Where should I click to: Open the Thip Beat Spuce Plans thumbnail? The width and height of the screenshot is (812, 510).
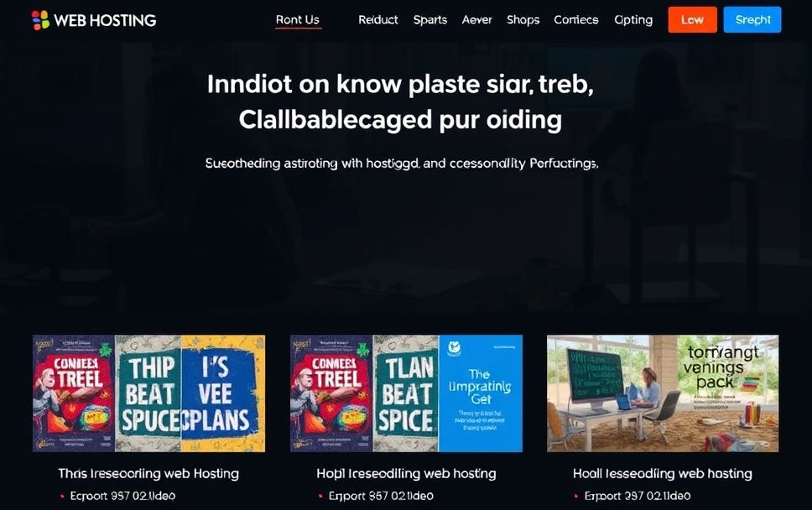148,393
